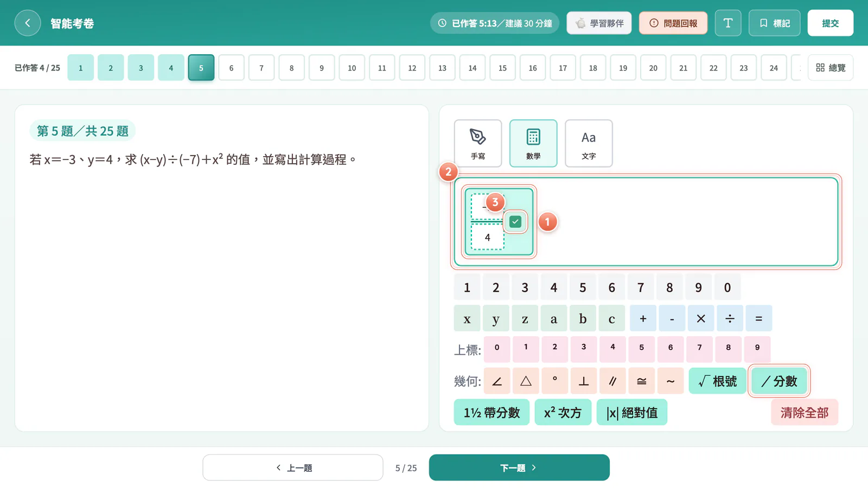Viewport: 868px width, 488px height.
Task: Jump to question 12
Action: [x=412, y=68]
